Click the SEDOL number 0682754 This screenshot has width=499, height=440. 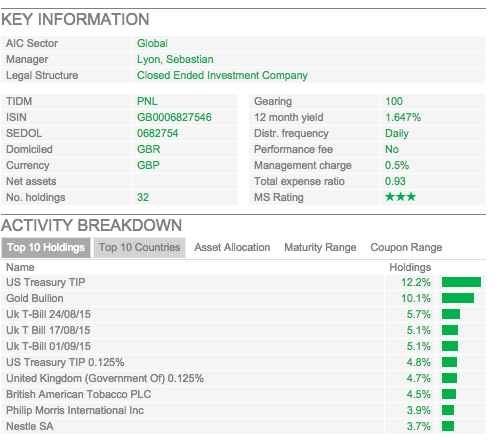pos(157,133)
